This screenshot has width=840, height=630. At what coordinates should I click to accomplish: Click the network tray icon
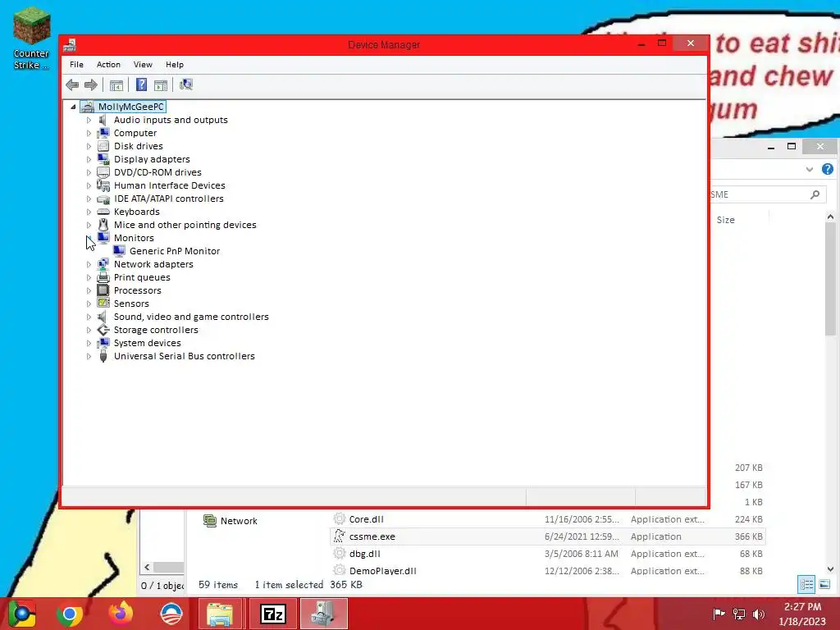[739, 614]
